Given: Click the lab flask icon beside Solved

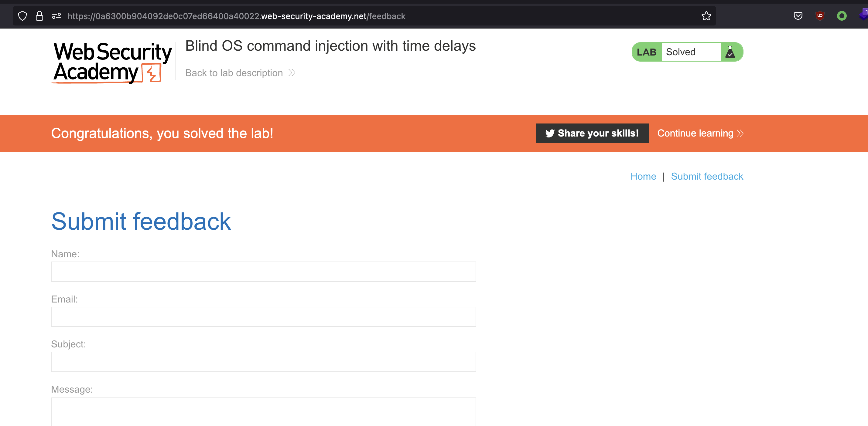Looking at the screenshot, I should (730, 52).
